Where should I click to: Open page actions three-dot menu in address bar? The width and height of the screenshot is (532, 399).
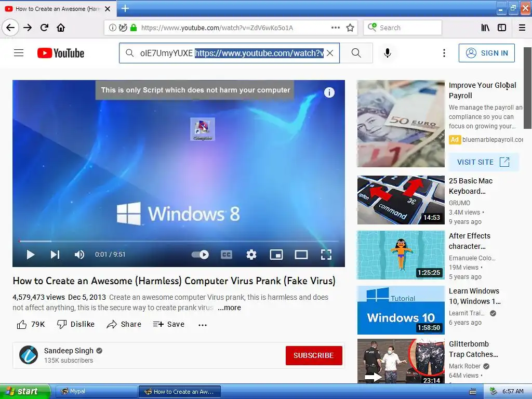coord(335,28)
